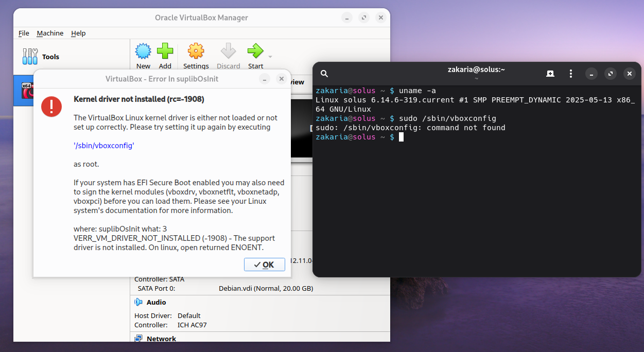This screenshot has width=644, height=352.
Task: Click the 'Default' host driver value
Action: [x=189, y=315]
